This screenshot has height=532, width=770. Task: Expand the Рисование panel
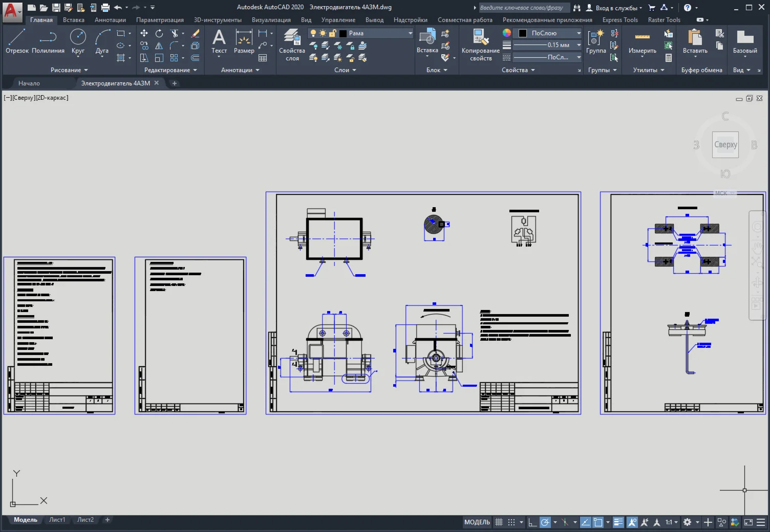pos(69,70)
